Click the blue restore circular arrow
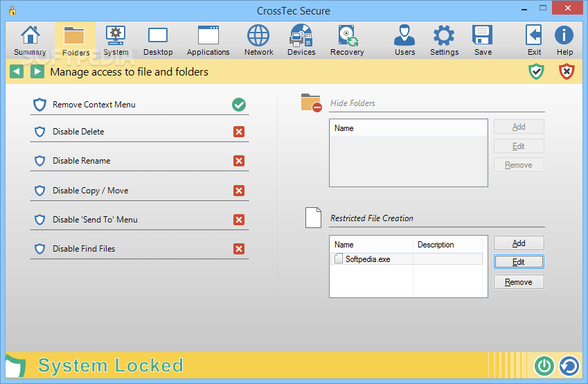588x384 pixels. pos(569,365)
